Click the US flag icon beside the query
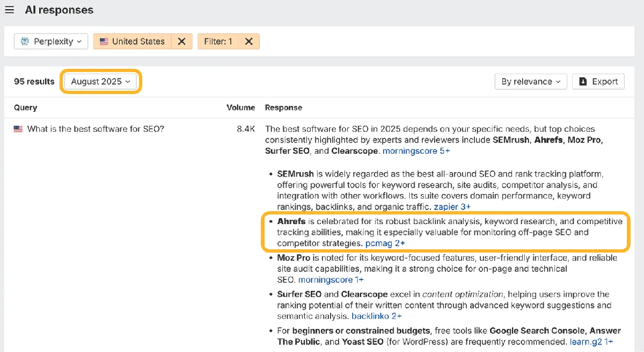The width and height of the screenshot is (644, 352). (x=18, y=129)
